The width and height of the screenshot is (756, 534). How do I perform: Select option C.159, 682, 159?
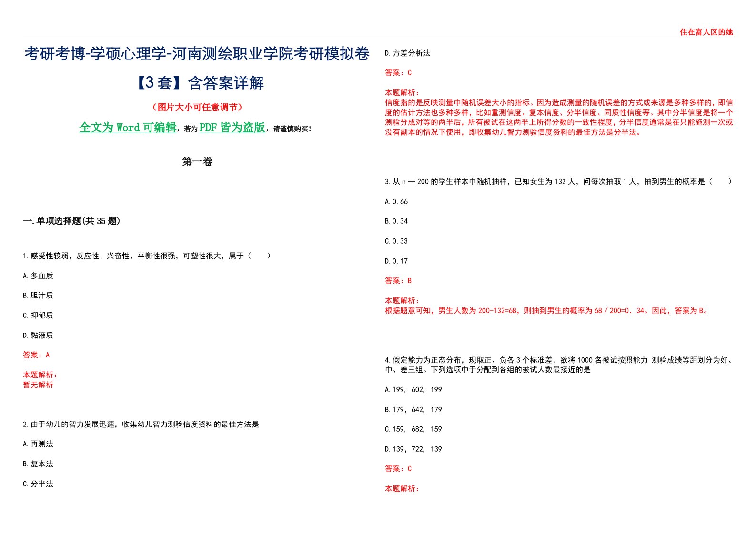coord(413,429)
